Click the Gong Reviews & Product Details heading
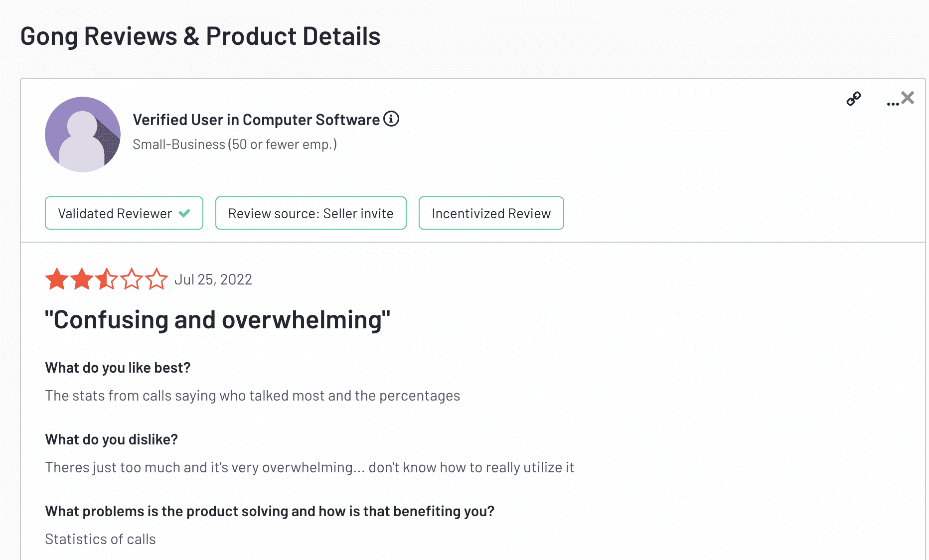 200,36
